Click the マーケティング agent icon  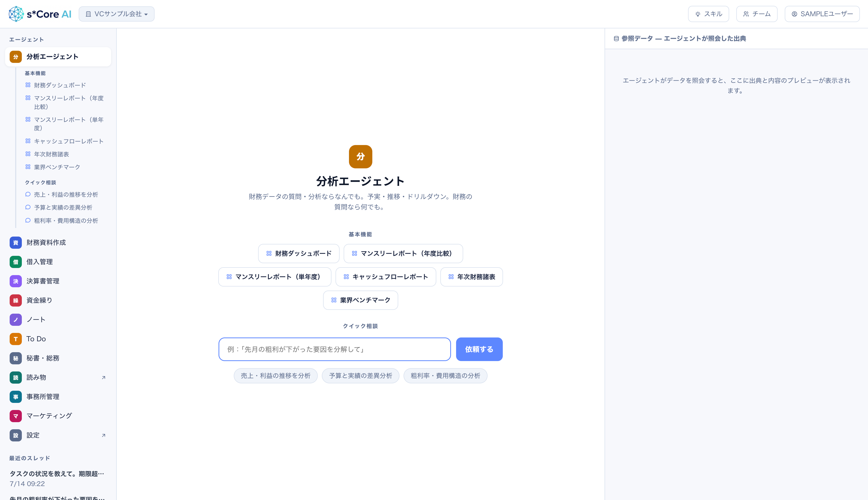[x=15, y=416]
